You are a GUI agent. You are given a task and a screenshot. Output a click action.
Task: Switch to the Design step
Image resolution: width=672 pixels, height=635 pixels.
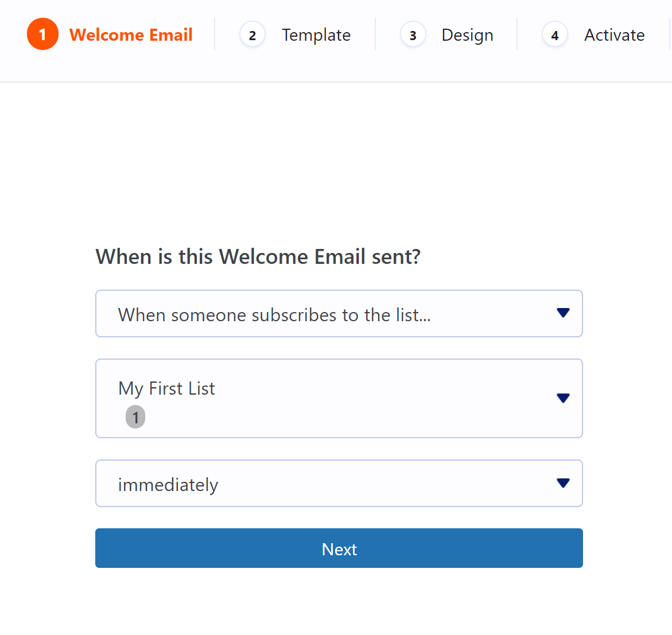point(467,35)
